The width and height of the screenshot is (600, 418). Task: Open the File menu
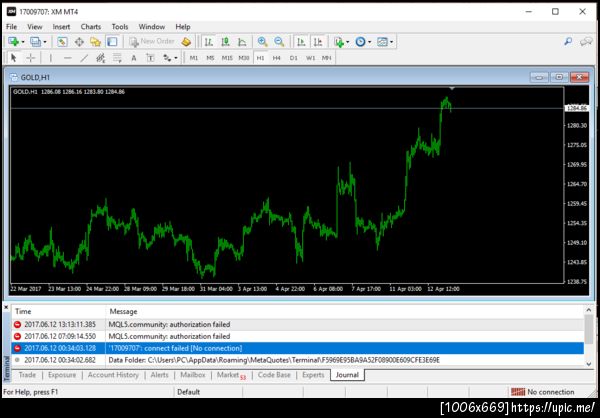[11, 27]
